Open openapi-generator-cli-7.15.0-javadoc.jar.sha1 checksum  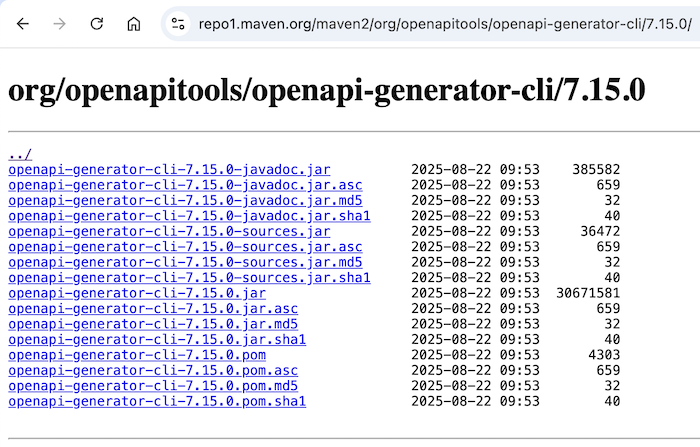189,216
